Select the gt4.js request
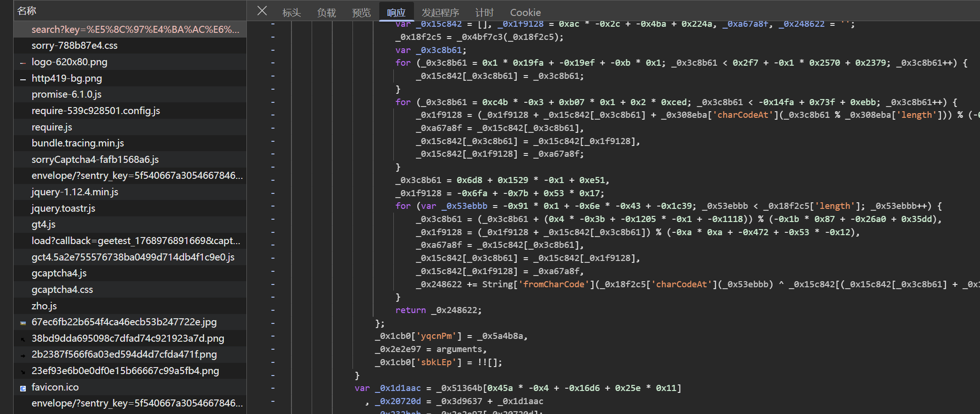This screenshot has height=414, width=980. coord(43,224)
